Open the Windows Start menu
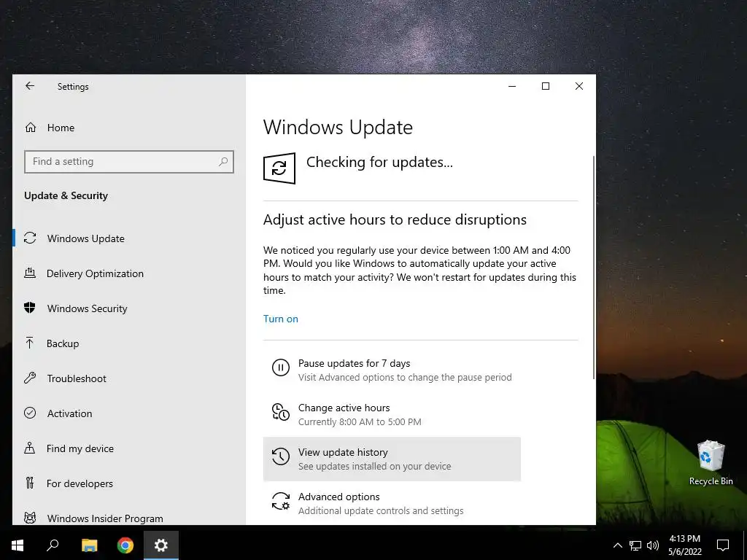Screen dimensions: 747x560 coord(18,545)
